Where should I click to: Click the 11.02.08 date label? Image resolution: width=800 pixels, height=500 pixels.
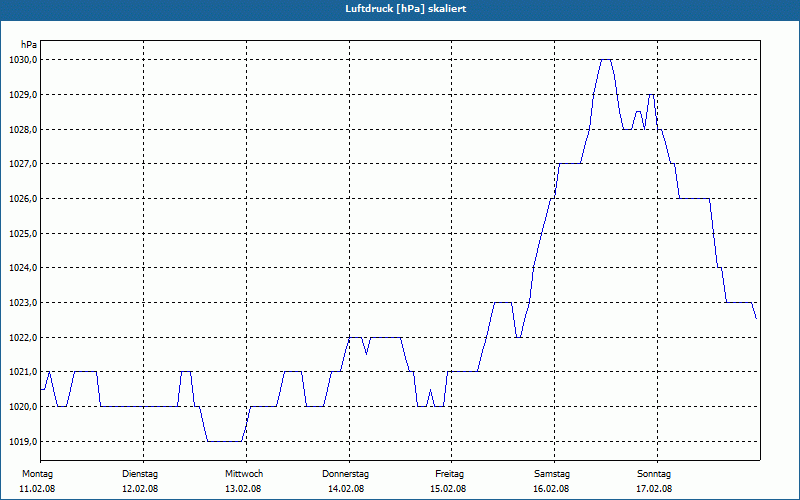[x=37, y=489]
